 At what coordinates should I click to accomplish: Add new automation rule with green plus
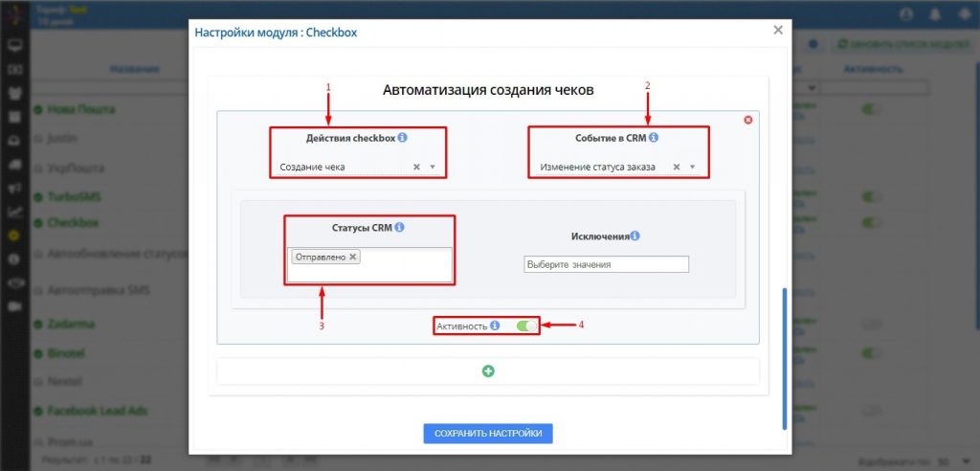[488, 371]
